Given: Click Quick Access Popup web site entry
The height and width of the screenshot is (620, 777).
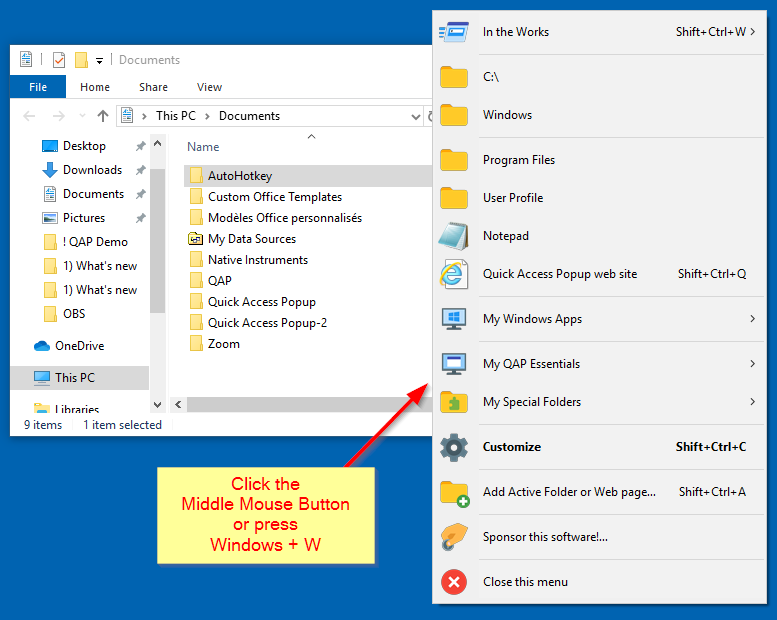Looking at the screenshot, I should (x=599, y=274).
